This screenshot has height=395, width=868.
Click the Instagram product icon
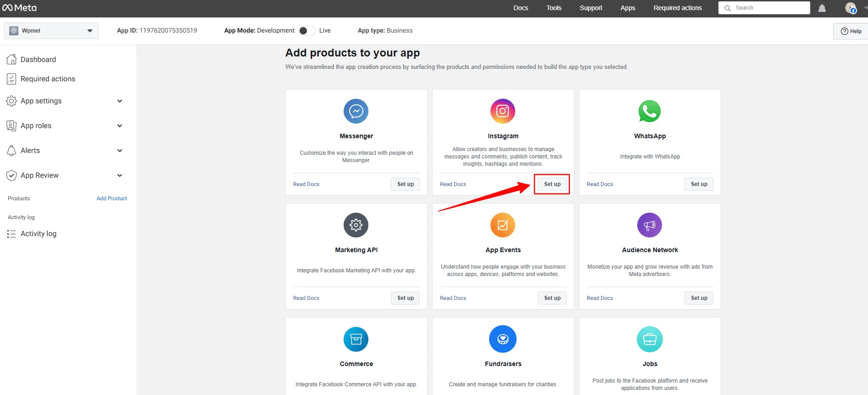point(503,111)
